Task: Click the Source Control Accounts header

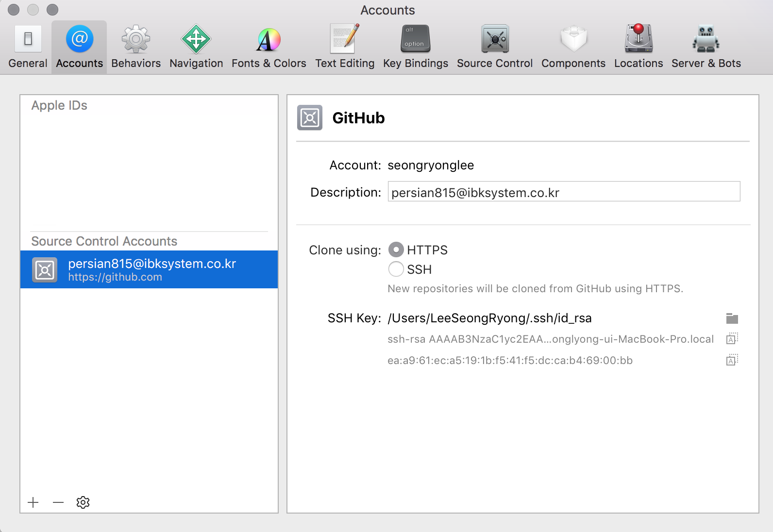Action: coord(104,241)
